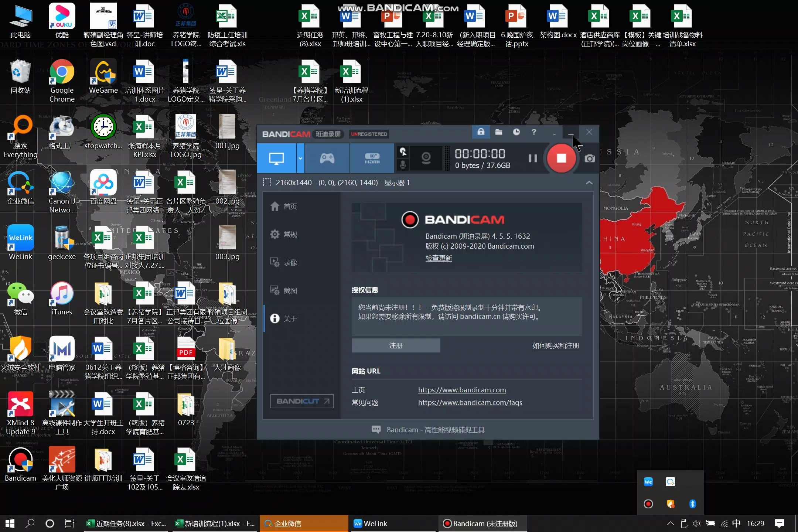Select stopwatch desktop icon

tap(103, 132)
